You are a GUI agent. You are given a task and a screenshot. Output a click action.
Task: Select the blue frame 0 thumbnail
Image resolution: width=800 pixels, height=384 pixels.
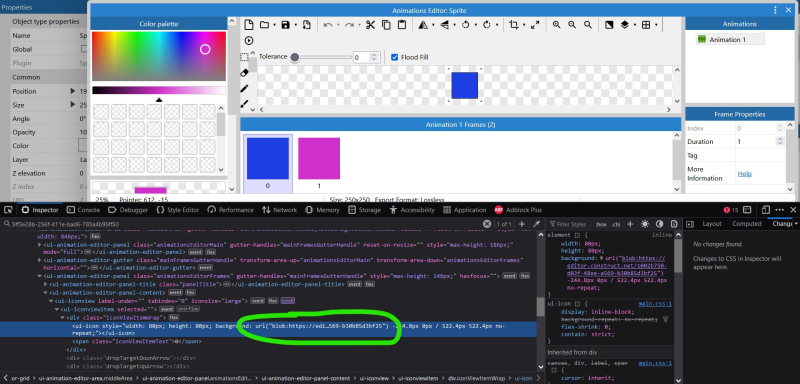pyautogui.click(x=268, y=159)
